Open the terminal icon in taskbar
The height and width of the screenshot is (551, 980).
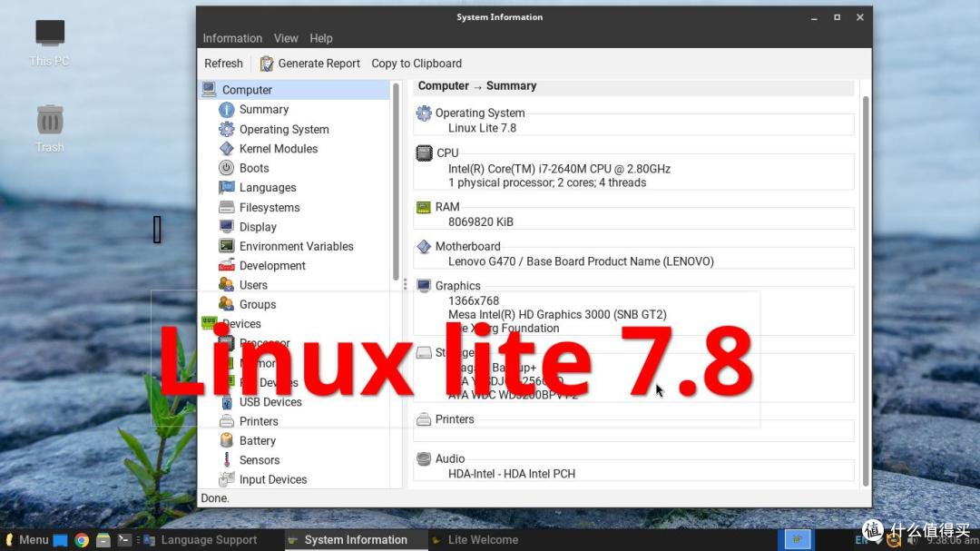point(124,540)
